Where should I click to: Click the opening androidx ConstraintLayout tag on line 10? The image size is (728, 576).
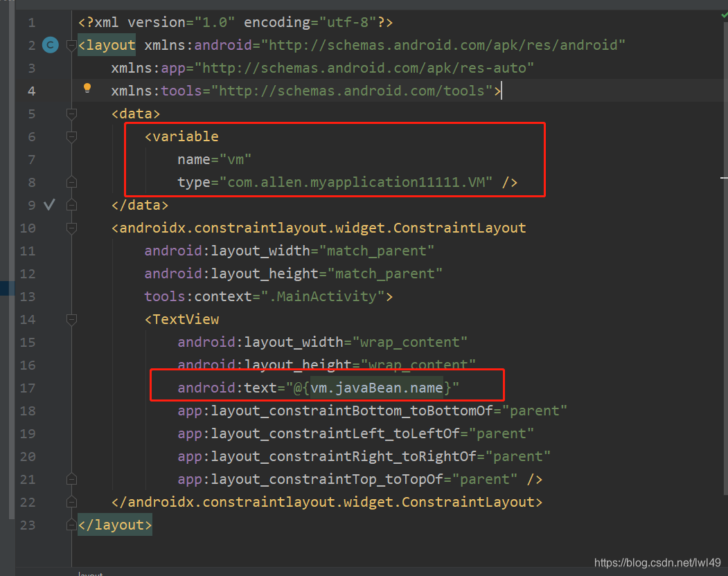coord(319,228)
